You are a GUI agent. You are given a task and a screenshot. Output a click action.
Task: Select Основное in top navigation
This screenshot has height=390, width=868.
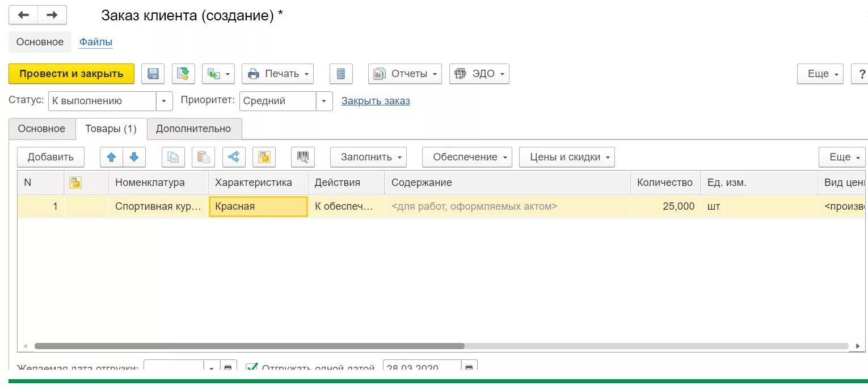pyautogui.click(x=40, y=42)
